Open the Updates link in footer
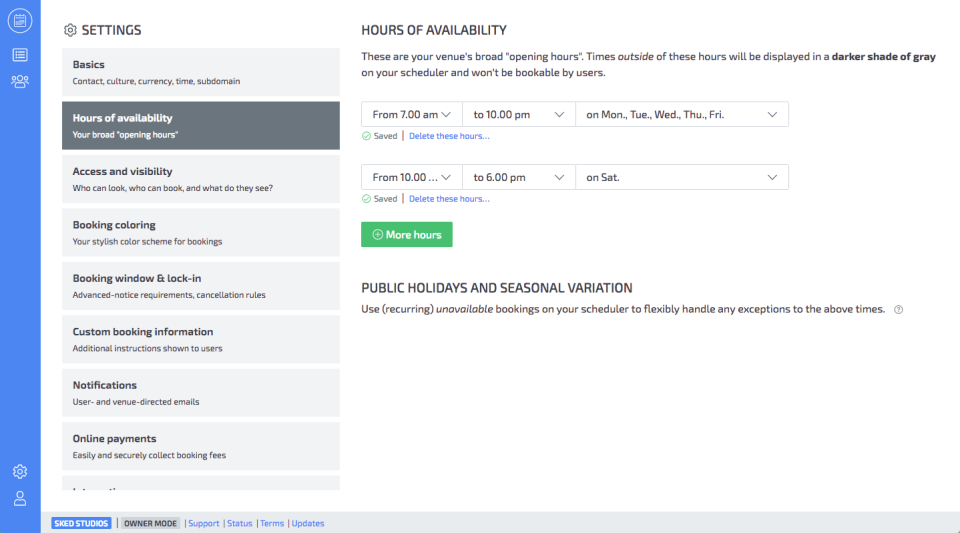 [307, 523]
